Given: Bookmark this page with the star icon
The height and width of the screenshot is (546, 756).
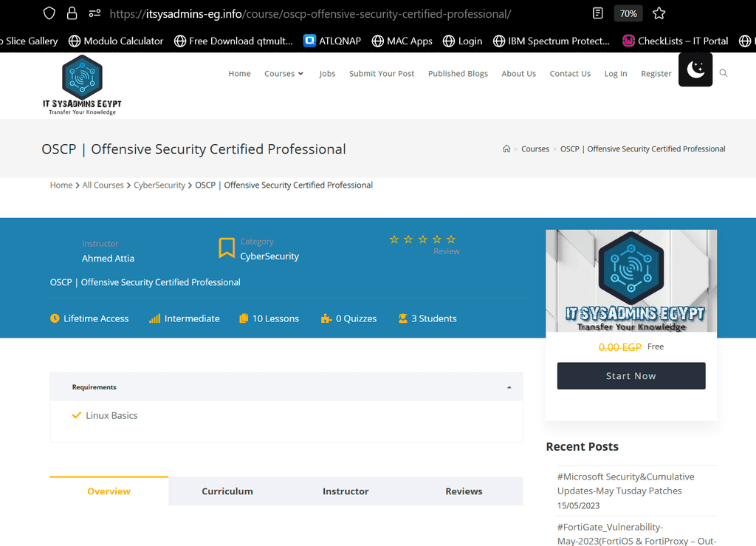Looking at the screenshot, I should 659,13.
